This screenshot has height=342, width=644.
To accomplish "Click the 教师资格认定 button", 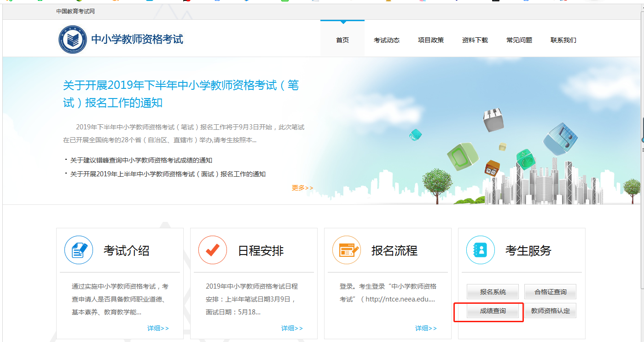I will pyautogui.click(x=550, y=310).
